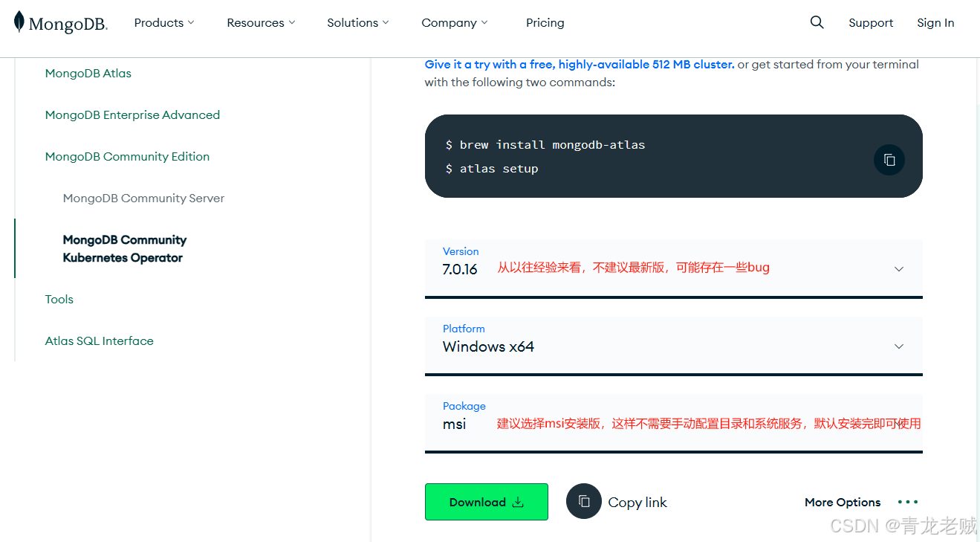Open the Products menu
980x542 pixels.
click(164, 22)
